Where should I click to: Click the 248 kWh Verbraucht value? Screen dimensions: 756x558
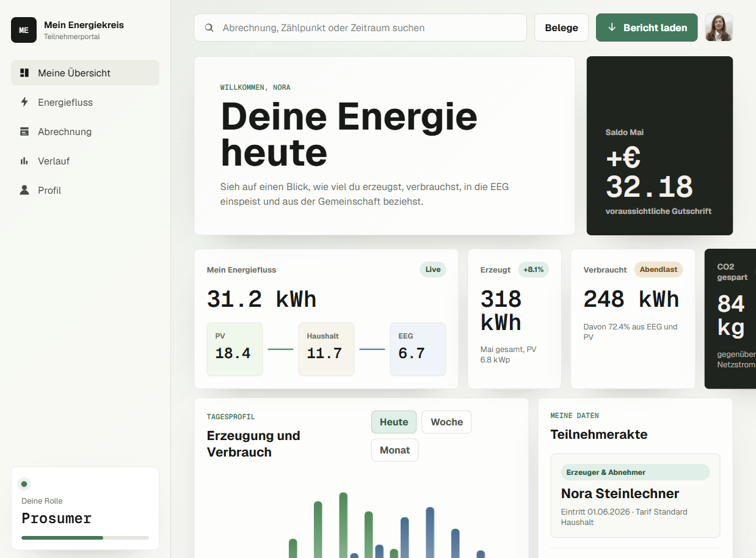(x=631, y=299)
